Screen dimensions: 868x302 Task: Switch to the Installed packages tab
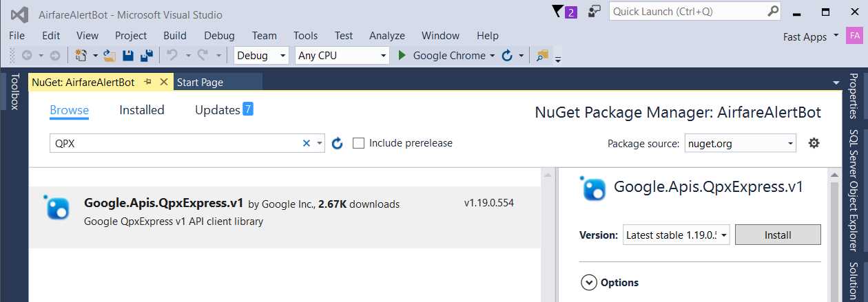click(x=142, y=110)
